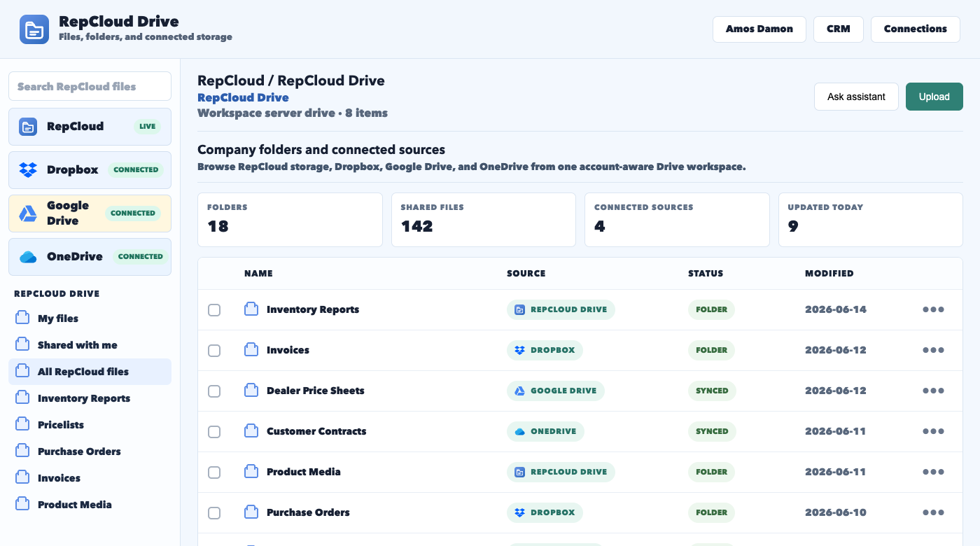Click the sidebar Inventory Reports folder icon

coord(22,398)
